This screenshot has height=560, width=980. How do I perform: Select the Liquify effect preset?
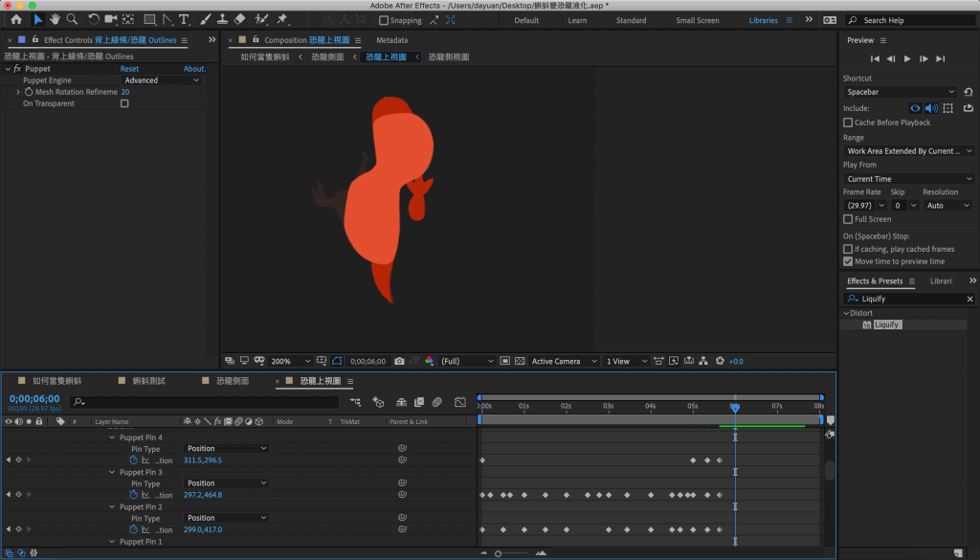886,325
